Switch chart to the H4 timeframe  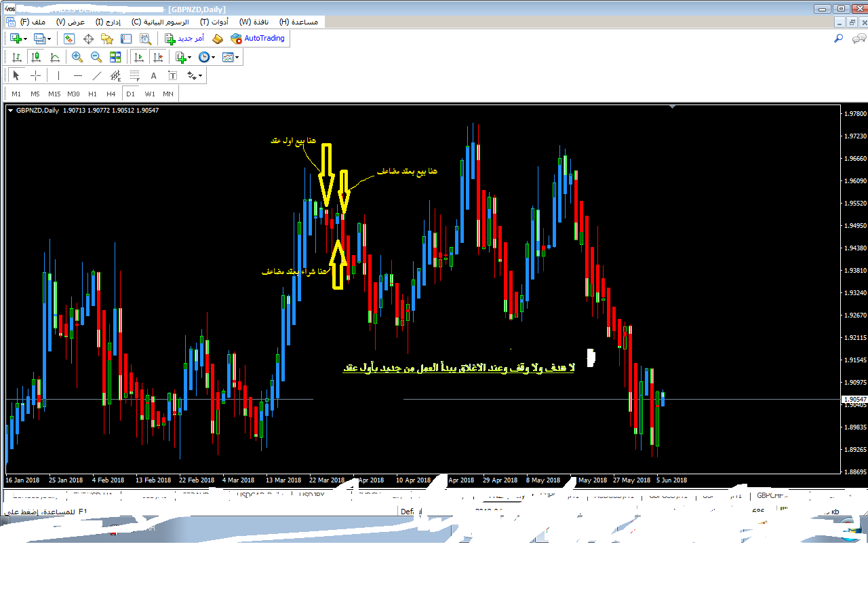(111, 94)
